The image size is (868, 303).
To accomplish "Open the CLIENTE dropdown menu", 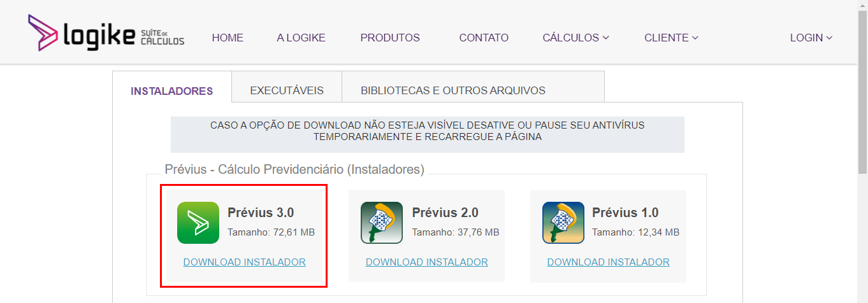I will point(671,38).
